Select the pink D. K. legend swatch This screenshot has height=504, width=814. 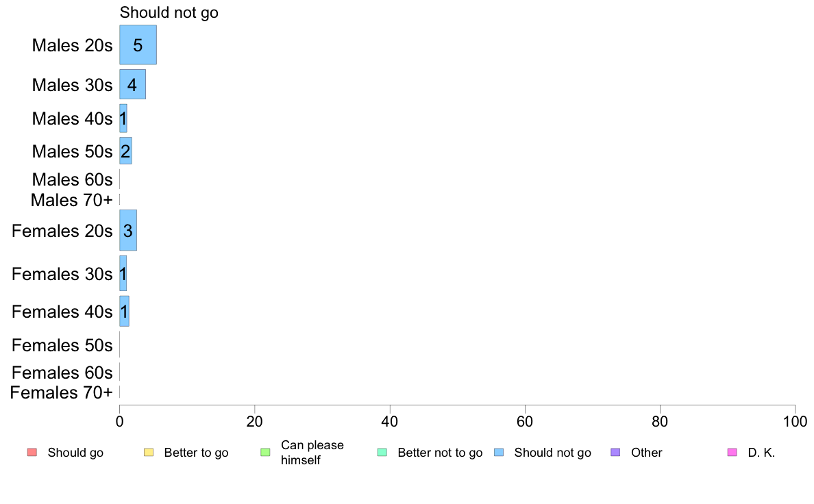(x=732, y=452)
